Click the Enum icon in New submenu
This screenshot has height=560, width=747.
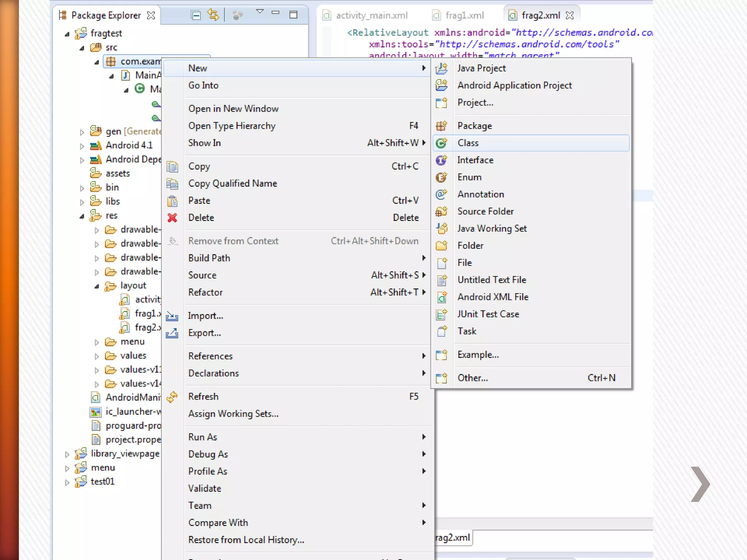pos(441,178)
